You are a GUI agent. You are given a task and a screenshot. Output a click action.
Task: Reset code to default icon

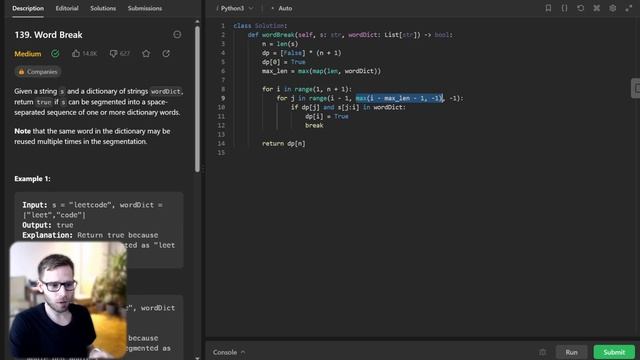pyautogui.click(x=580, y=8)
